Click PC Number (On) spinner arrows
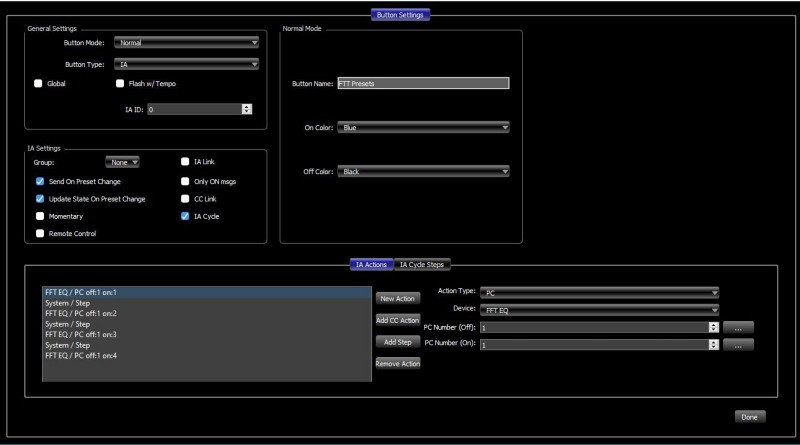800x445 pixels. [713, 344]
